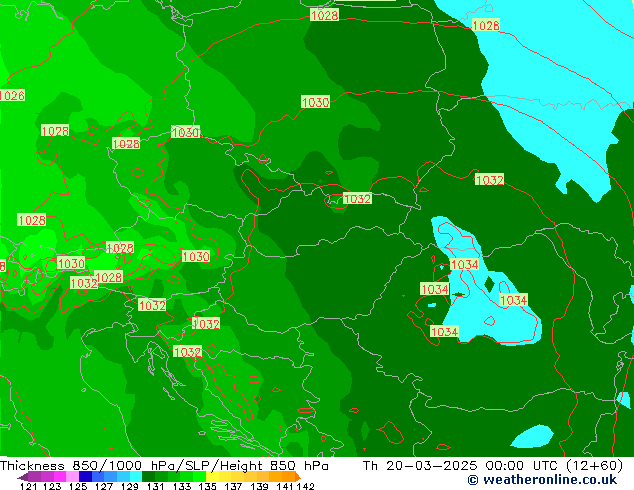Click the brightest green legend swatch before 135
Image resolution: width=634 pixels, height=490 pixels.
coord(200,476)
